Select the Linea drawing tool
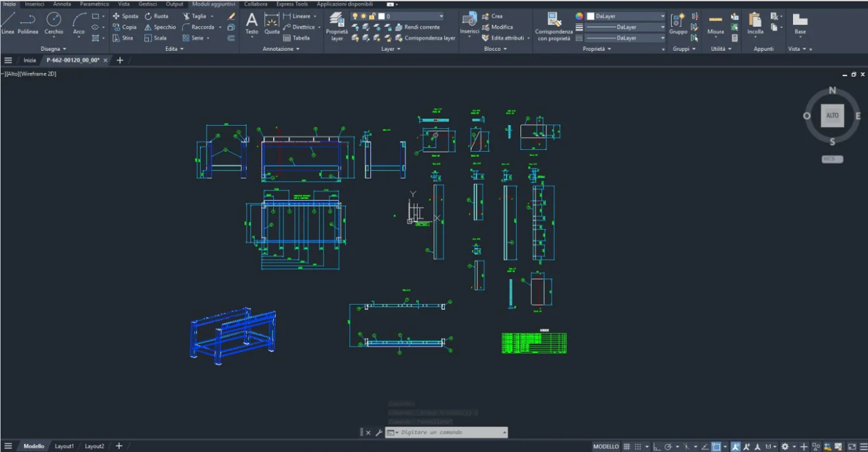The height and width of the screenshot is (452, 868). (x=8, y=23)
